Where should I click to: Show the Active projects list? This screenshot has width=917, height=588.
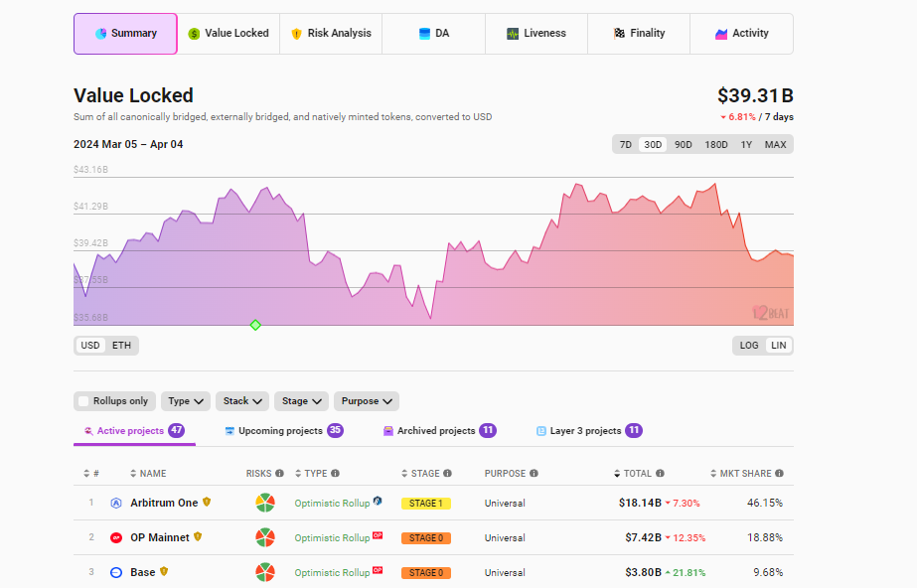point(134,431)
